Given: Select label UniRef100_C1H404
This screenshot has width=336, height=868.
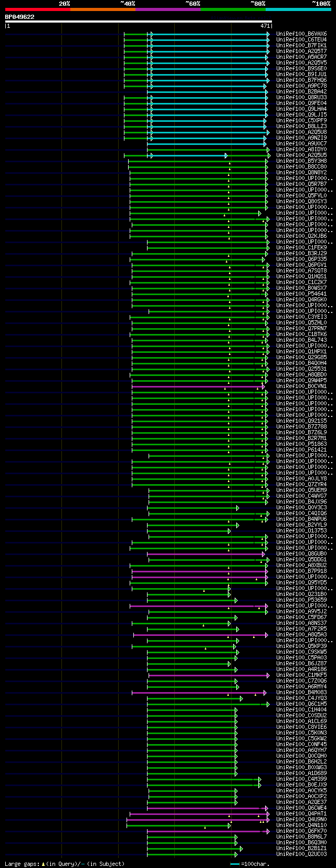Looking at the screenshot, I should point(301,709).
